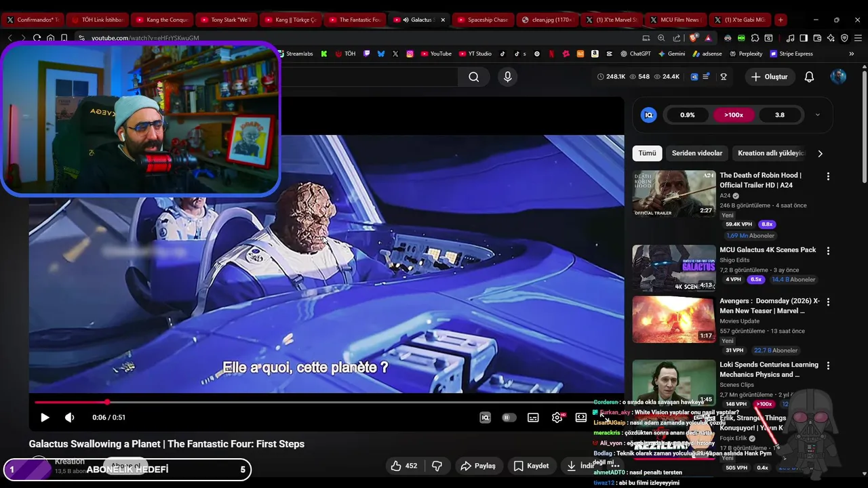Switch to the MCU Film News tab
Viewport: 868px width, 488px height.
coord(674,20)
